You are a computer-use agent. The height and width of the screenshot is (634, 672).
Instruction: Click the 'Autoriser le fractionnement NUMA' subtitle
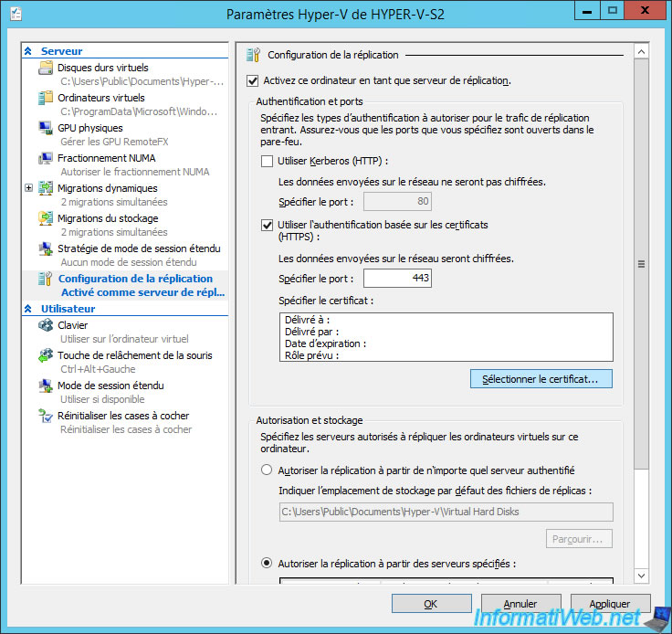[134, 172]
